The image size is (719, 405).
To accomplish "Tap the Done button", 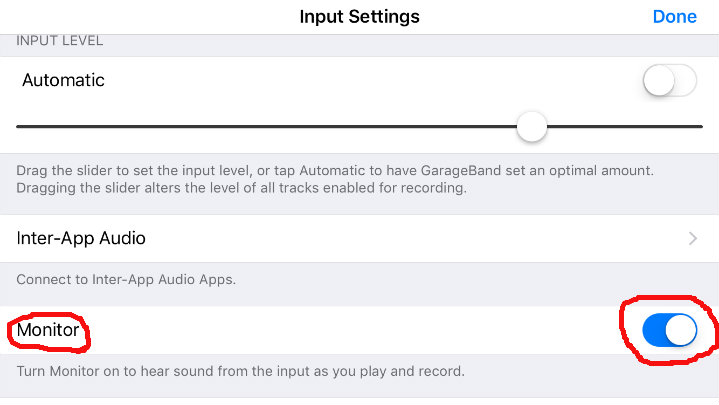I will pyautogui.click(x=675, y=17).
